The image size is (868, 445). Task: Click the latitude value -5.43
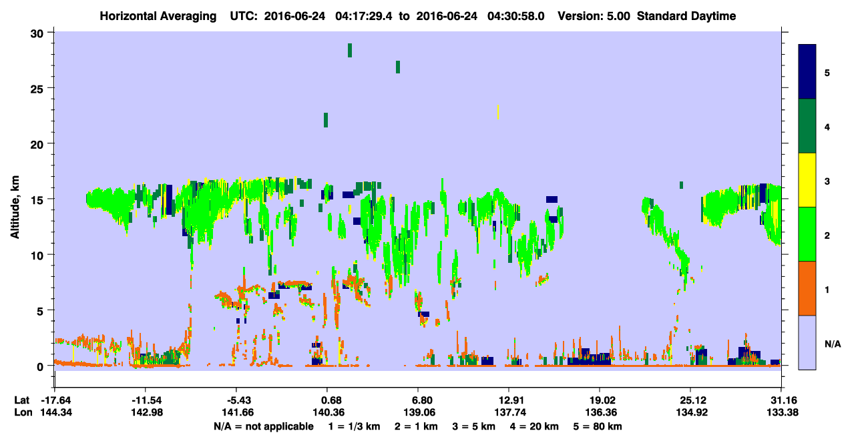(238, 400)
